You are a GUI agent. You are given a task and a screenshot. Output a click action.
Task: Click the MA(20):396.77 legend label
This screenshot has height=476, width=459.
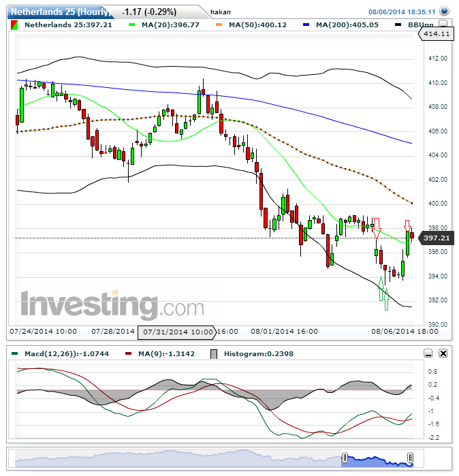coord(171,25)
